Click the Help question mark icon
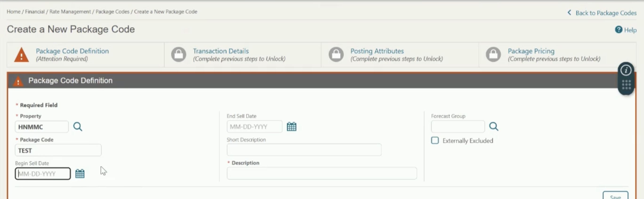The height and width of the screenshot is (199, 644). (x=618, y=30)
